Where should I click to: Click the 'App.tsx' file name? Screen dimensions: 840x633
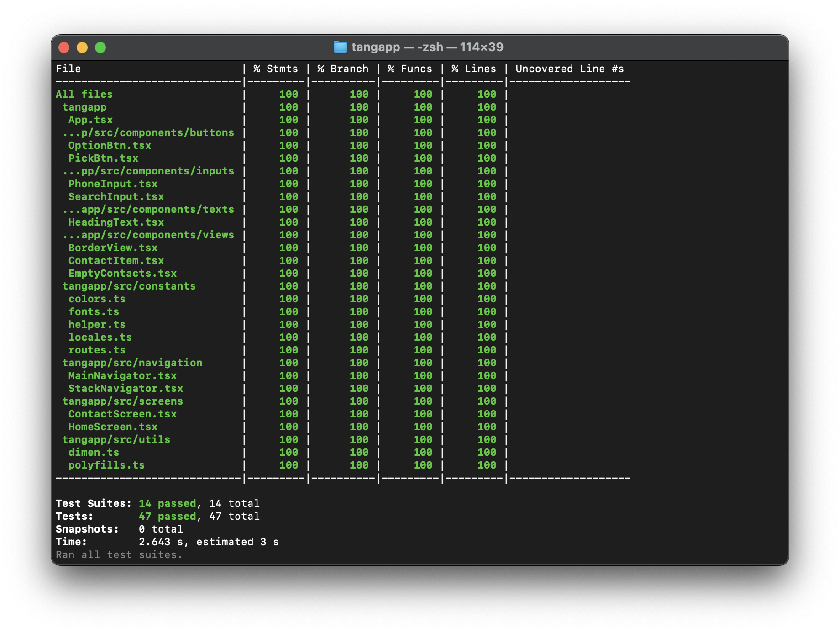coord(91,120)
